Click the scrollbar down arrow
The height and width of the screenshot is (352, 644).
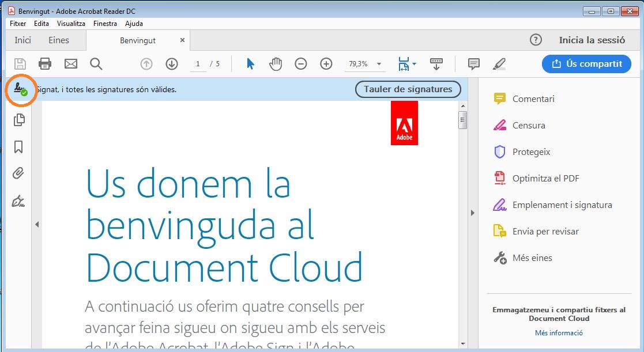tap(463, 344)
